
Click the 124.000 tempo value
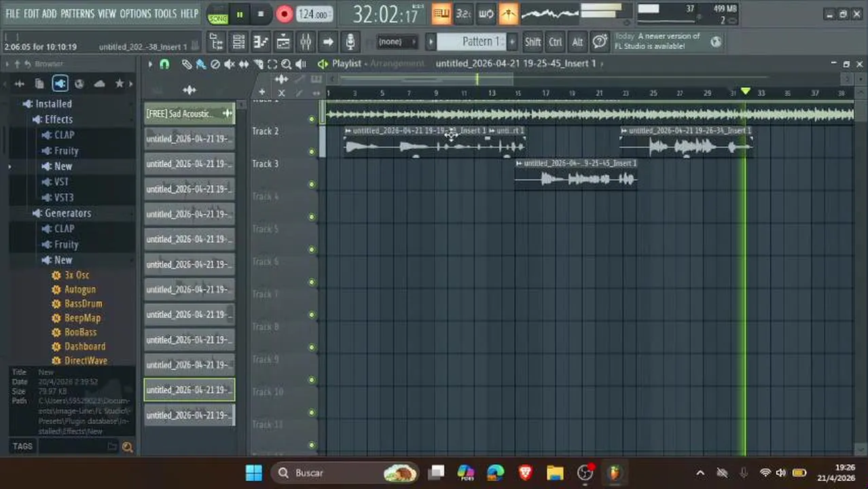[314, 14]
